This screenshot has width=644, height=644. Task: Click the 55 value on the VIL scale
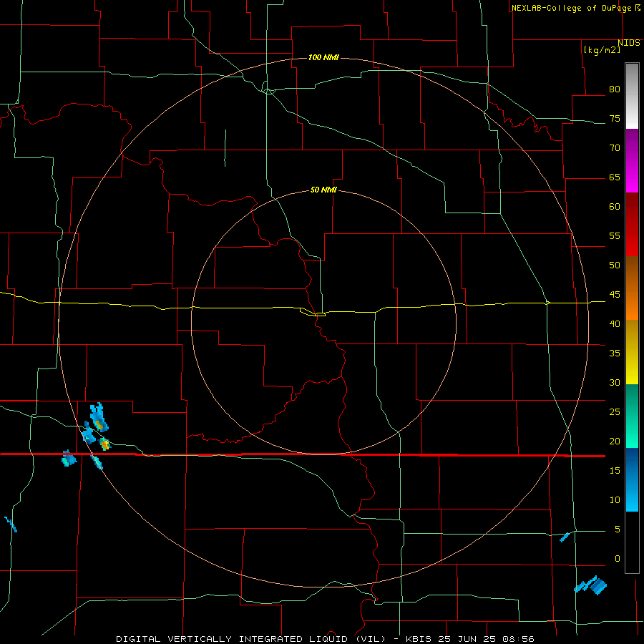pyautogui.click(x=615, y=235)
